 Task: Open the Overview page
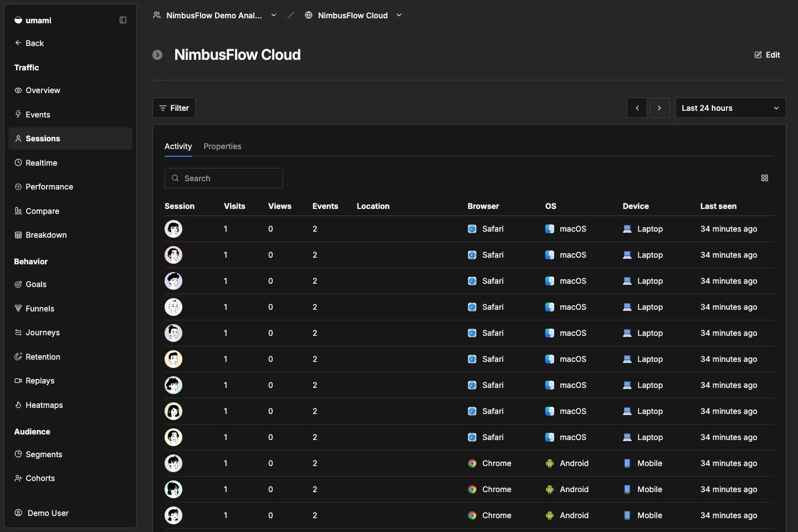click(x=70, y=90)
